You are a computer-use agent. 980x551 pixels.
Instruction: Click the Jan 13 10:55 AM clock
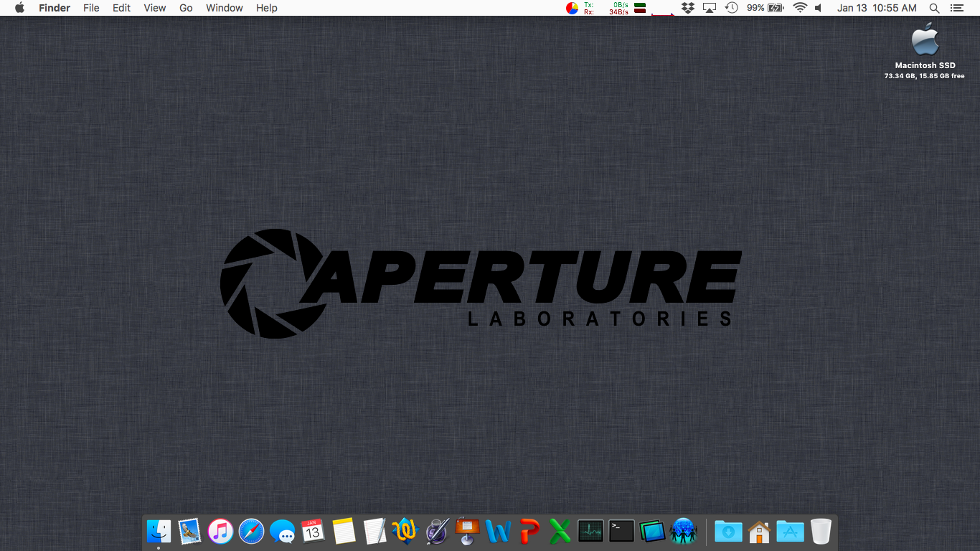click(x=877, y=8)
